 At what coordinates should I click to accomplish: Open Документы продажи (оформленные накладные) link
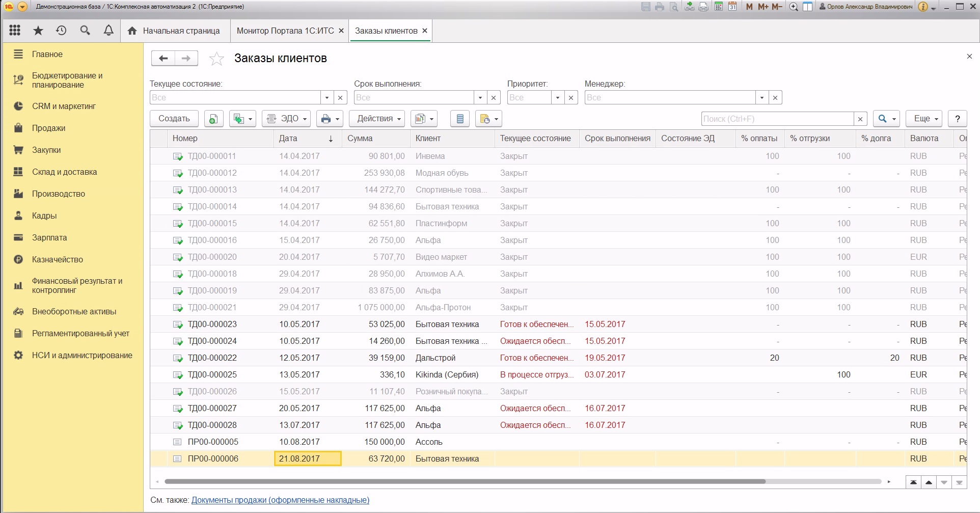click(280, 500)
